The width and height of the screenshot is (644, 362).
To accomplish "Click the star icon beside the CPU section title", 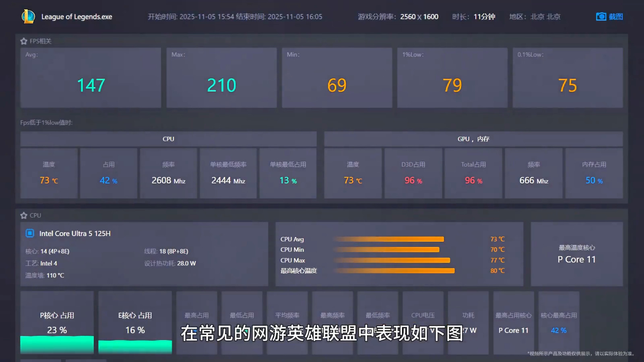I will [x=24, y=216].
